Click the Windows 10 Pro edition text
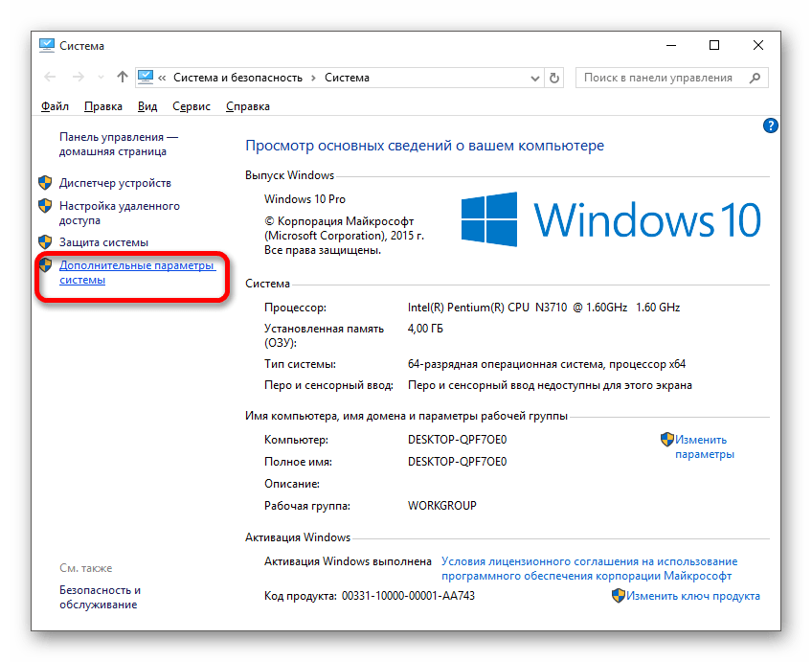 coord(304,199)
